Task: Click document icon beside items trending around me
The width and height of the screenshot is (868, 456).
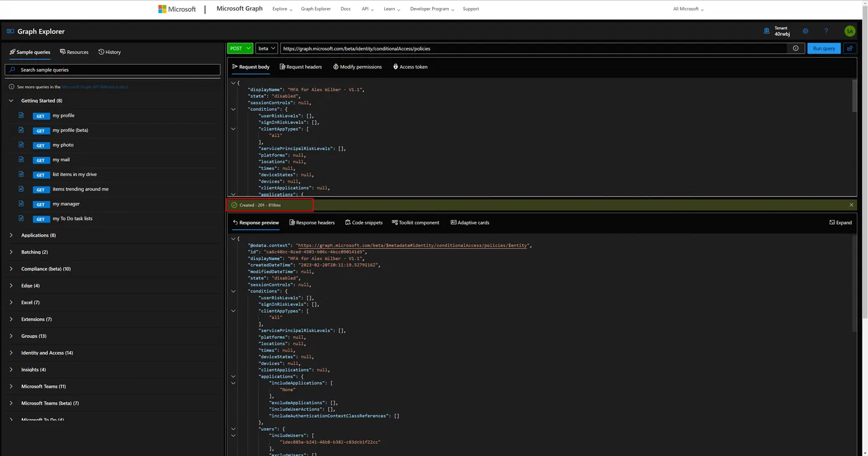Action: (21, 189)
